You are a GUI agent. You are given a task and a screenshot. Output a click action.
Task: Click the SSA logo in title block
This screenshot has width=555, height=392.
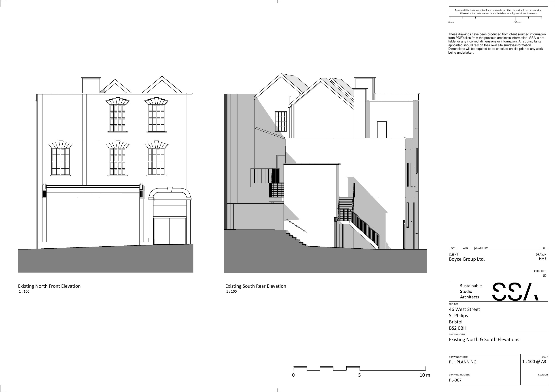pos(515,291)
